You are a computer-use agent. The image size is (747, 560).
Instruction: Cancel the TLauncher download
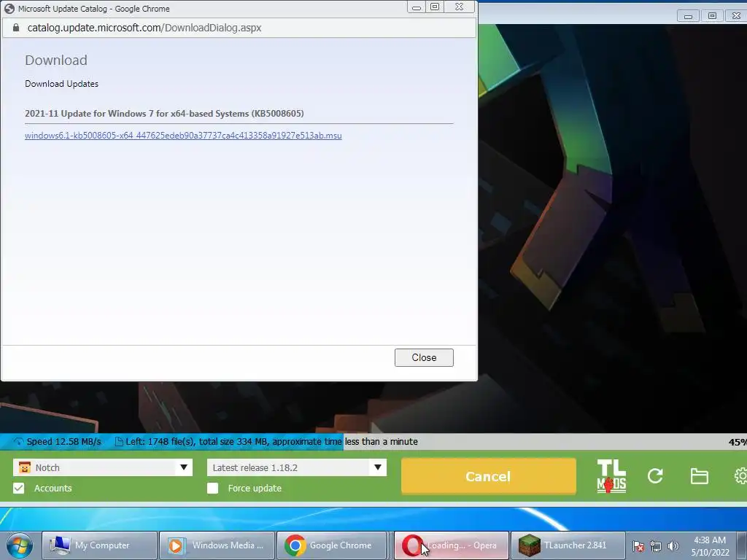488,476
